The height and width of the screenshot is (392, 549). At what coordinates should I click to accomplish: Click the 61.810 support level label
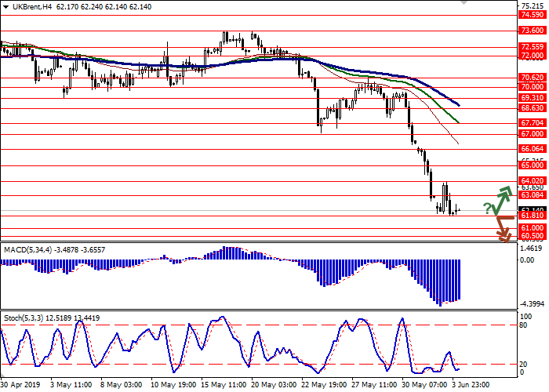(x=532, y=216)
